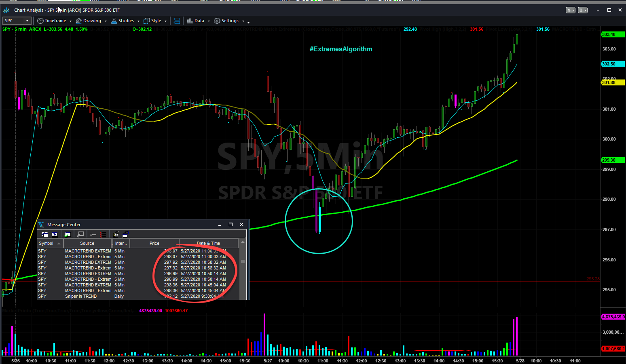Click the Studies beaker icon

(x=114, y=21)
